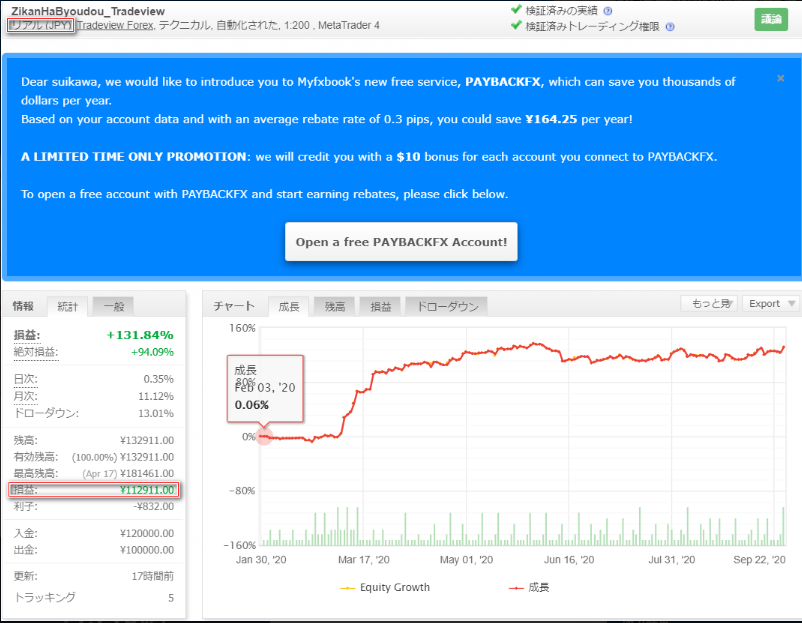
Task: Open the Tradeview Forex broker link
Action: click(115, 25)
